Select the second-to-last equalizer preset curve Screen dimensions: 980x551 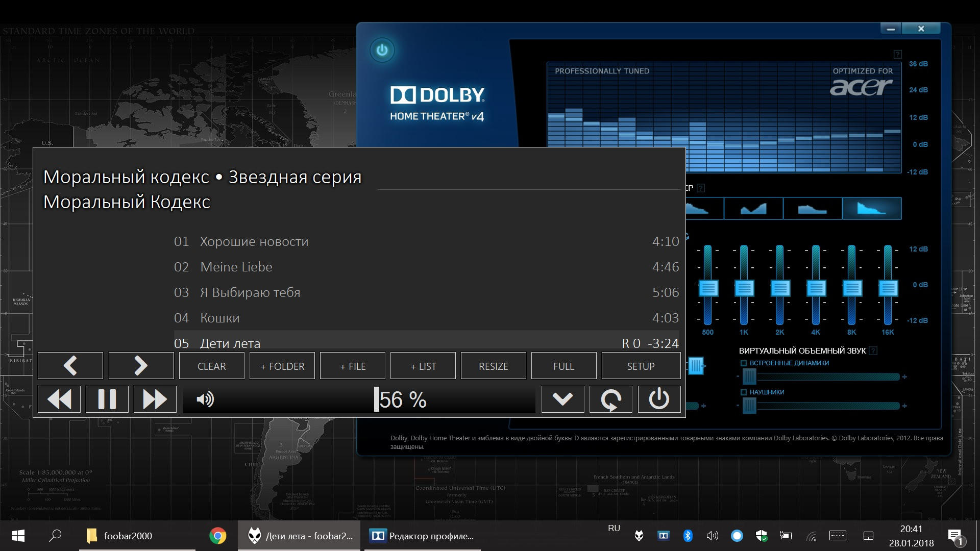(x=812, y=209)
